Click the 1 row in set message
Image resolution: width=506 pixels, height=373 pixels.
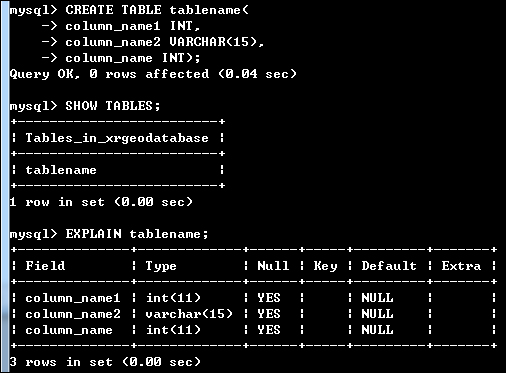click(101, 202)
